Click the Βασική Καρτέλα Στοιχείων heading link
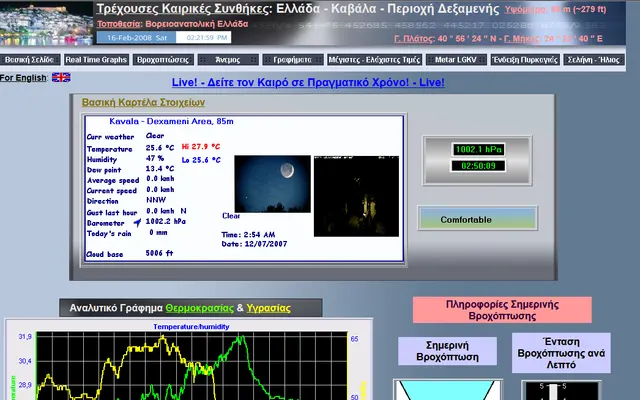 tap(143, 102)
